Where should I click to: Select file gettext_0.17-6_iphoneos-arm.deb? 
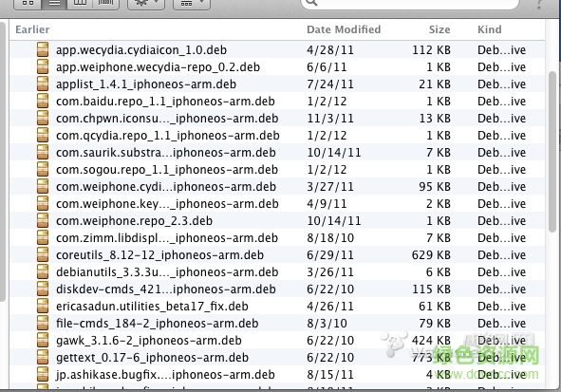pos(153,358)
